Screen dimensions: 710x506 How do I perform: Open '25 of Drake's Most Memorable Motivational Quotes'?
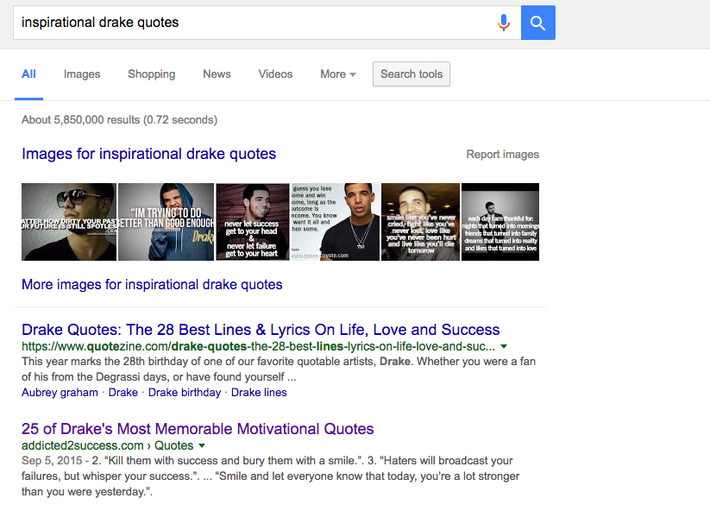coord(198,429)
